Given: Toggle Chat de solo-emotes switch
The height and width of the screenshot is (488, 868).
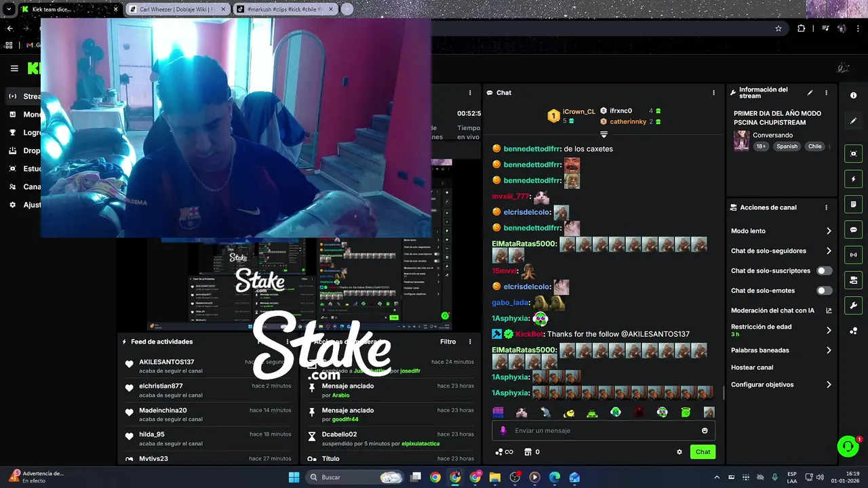Looking at the screenshot, I should [824, 291].
